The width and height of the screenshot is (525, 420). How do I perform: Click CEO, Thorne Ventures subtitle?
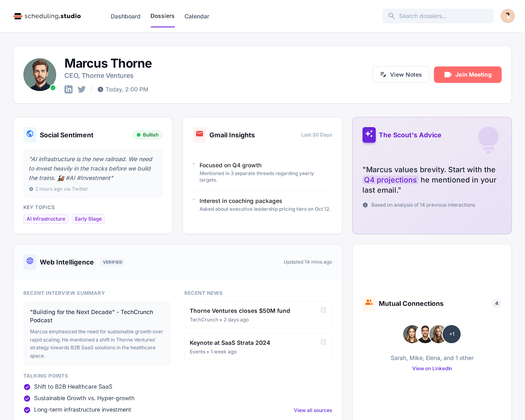[99, 76]
